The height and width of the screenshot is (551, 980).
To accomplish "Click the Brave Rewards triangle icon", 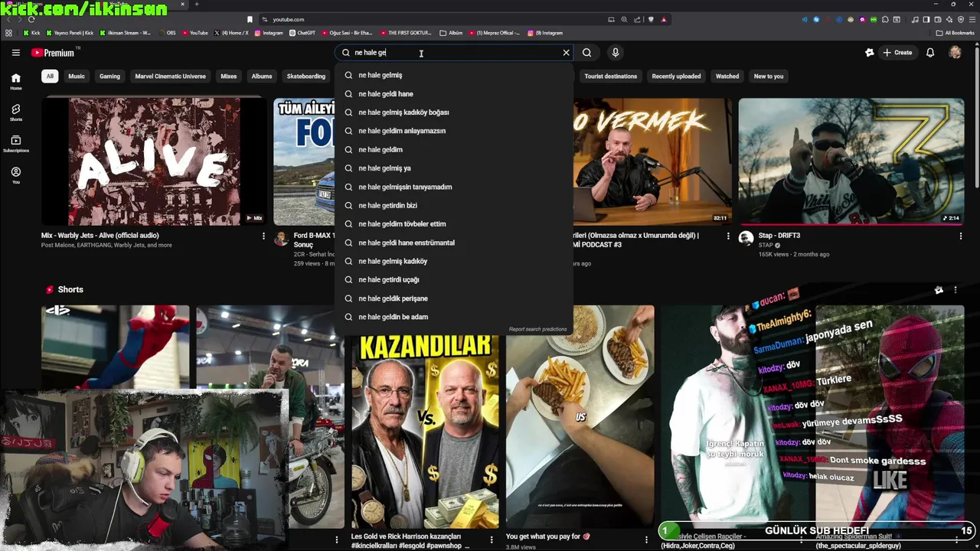I will pyautogui.click(x=663, y=19).
